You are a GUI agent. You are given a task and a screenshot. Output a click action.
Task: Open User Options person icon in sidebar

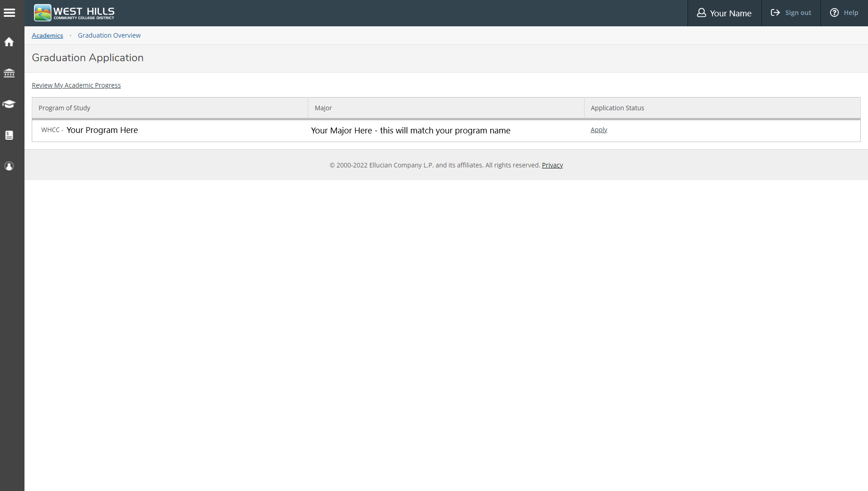(x=9, y=166)
